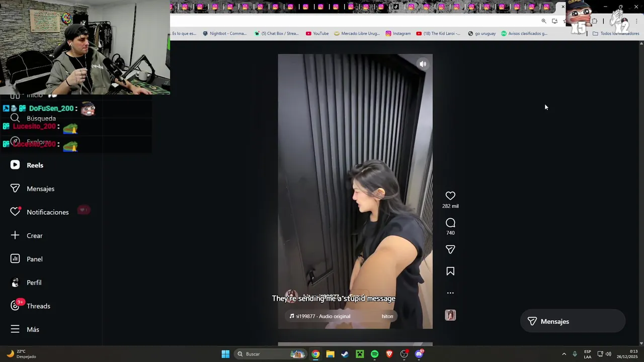Open the Mercado Libre Urug... bookmark

[x=357, y=34]
